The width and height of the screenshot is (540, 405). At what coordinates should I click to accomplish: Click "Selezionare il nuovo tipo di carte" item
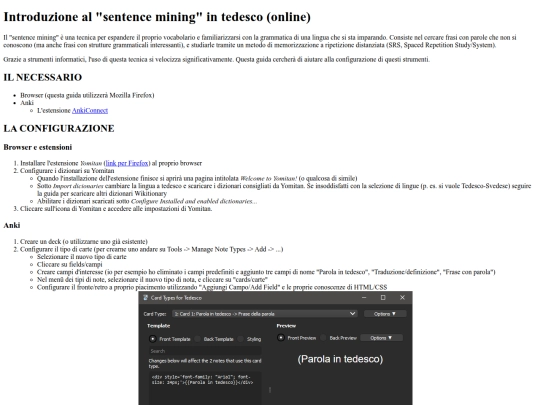(82, 257)
